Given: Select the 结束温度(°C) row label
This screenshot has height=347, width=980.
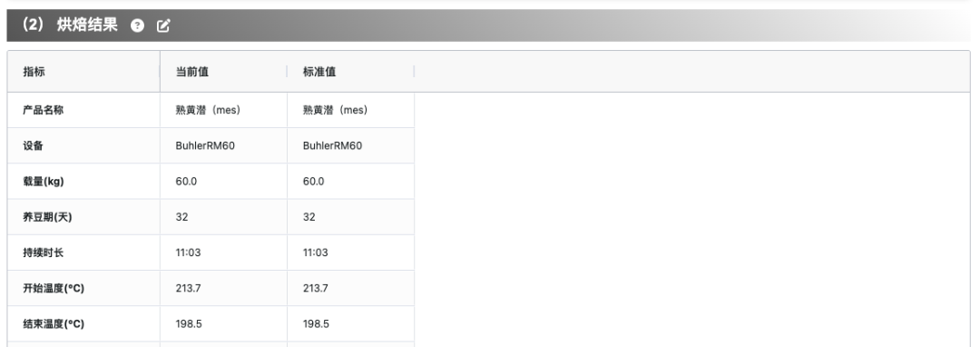Looking at the screenshot, I should pos(54,324).
